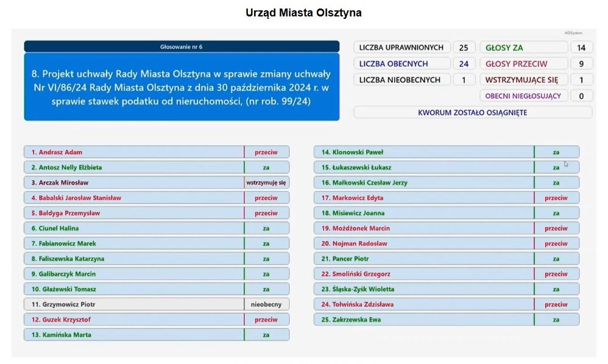This screenshot has height=364, width=608.
Task: Select the GŁOSY ZA count box
Action: [x=581, y=47]
